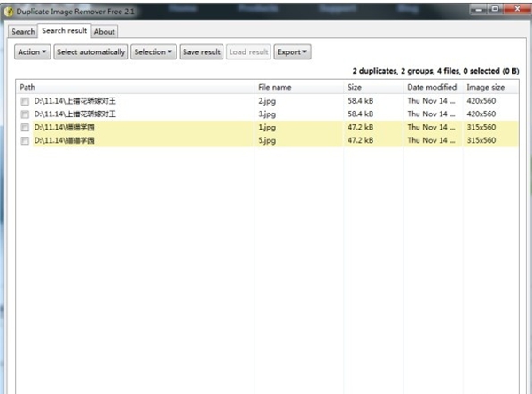
Task: Sort by the Date modified column header
Action: point(432,87)
